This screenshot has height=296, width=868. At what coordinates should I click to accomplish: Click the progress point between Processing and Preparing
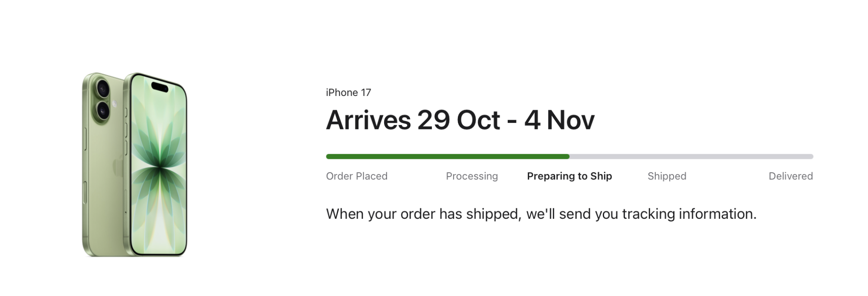pyautogui.click(x=521, y=157)
